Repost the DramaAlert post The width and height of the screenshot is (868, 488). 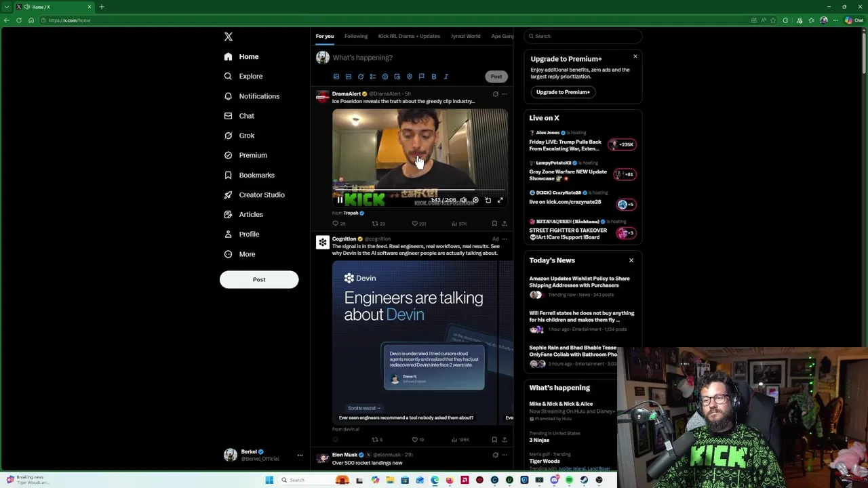pos(378,224)
